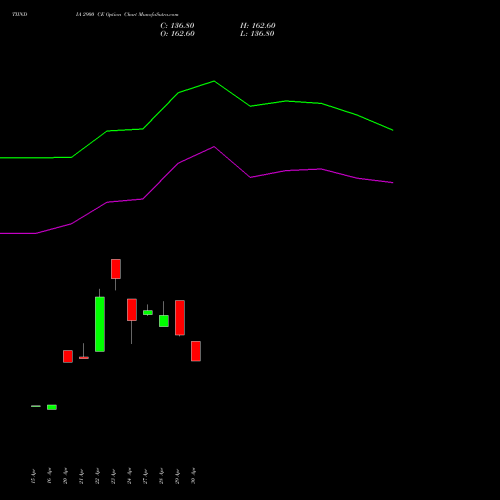
Task: Click the 20 Apr date label
Action: [65, 476]
